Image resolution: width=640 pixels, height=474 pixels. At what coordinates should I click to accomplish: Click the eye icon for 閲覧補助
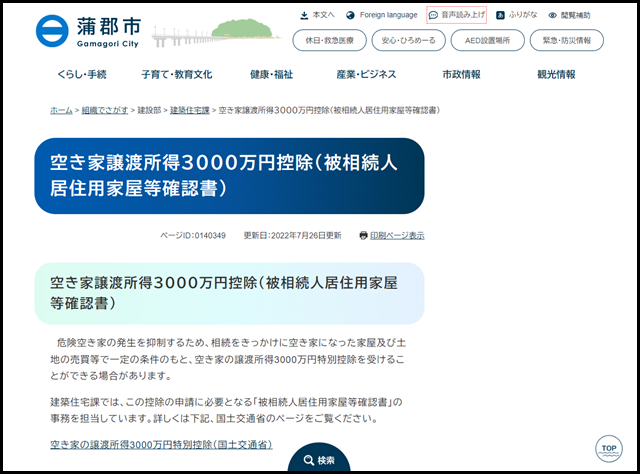(553, 16)
